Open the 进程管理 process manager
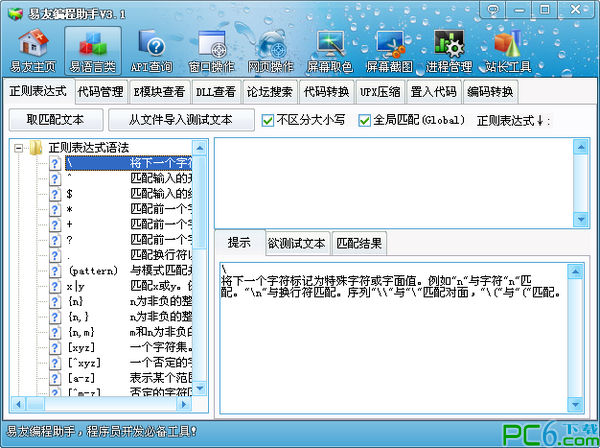The image size is (600, 448). (448, 48)
